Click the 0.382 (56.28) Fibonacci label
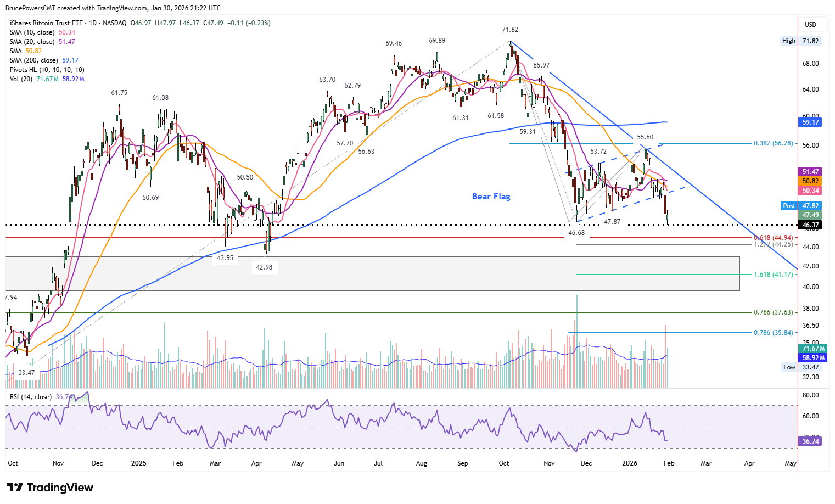835x504 pixels. click(773, 143)
